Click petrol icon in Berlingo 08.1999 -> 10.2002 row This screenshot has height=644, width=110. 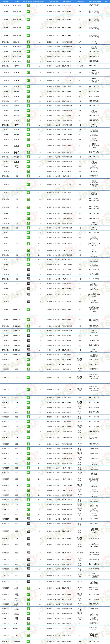[x=28, y=61]
